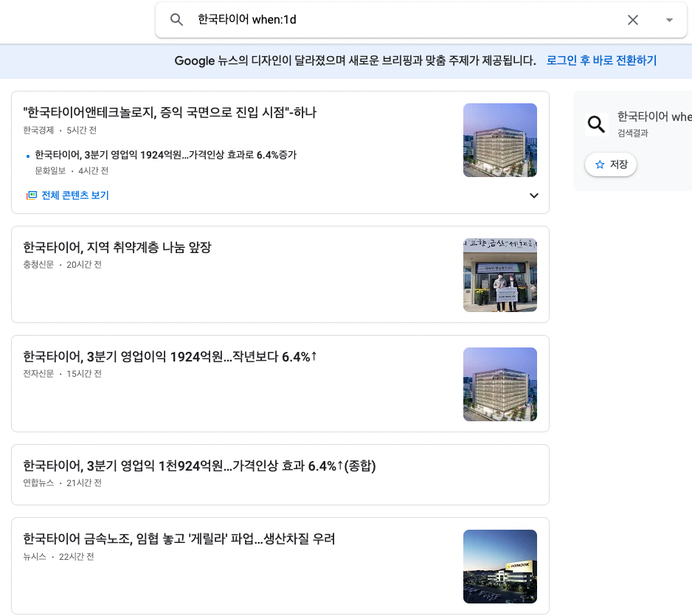
Task: Open headline "한국타이어앤테크놀로지, 증익 국면으로 진입 시점"-하나
Action: click(170, 113)
